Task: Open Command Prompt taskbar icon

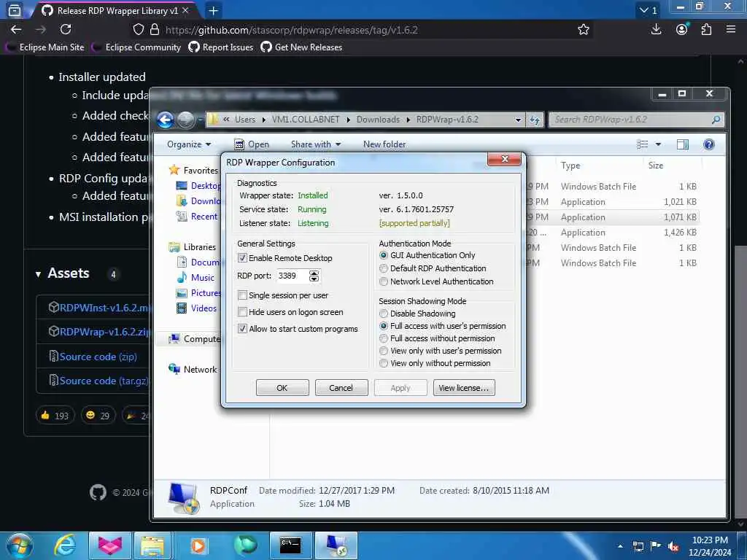Action: [290, 545]
